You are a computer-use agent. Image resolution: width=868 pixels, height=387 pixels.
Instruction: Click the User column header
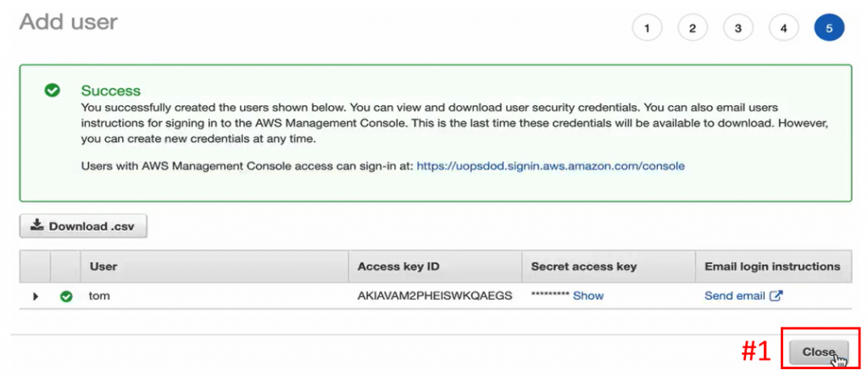coord(103,266)
